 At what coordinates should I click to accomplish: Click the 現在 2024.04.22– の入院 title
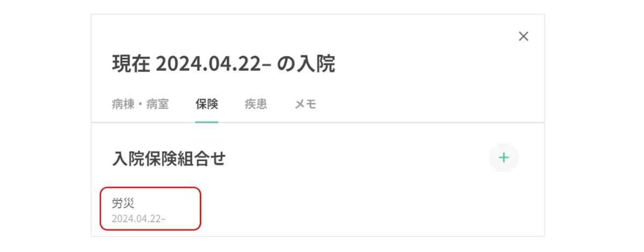point(223,64)
